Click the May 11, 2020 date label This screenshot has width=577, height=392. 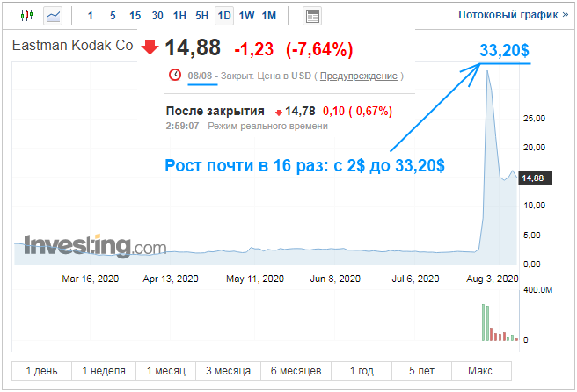click(255, 279)
